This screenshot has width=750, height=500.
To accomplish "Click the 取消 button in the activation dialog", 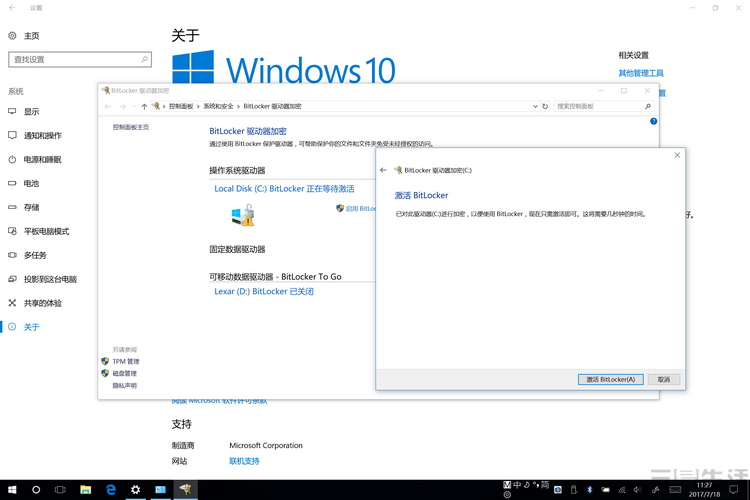I will pyautogui.click(x=664, y=379).
